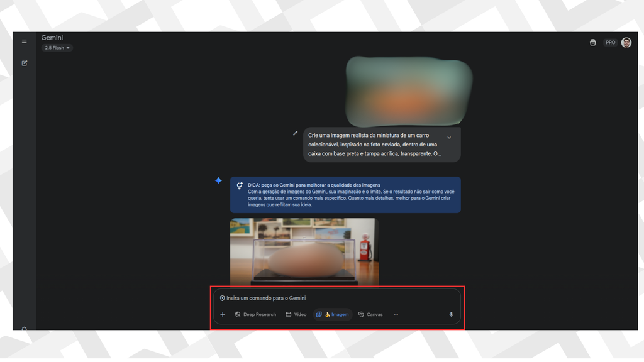This screenshot has height=362, width=644.
Task: Select the Canvas tool chip
Action: (x=370, y=314)
